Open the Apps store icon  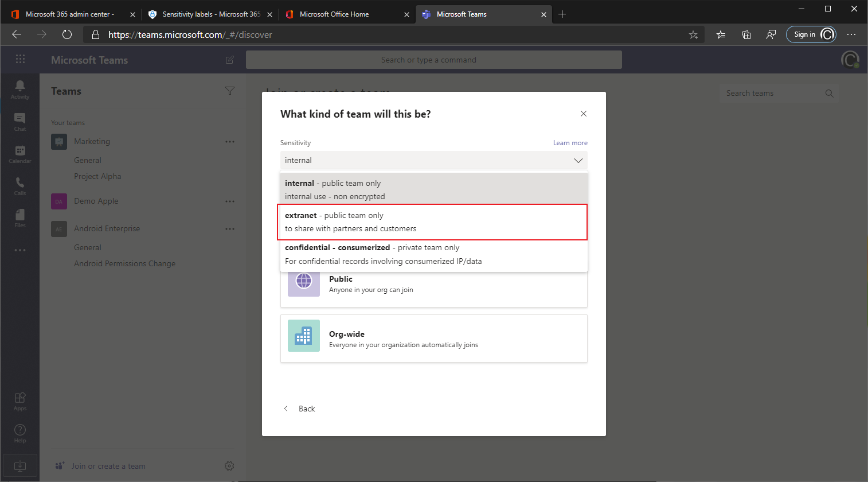click(20, 401)
